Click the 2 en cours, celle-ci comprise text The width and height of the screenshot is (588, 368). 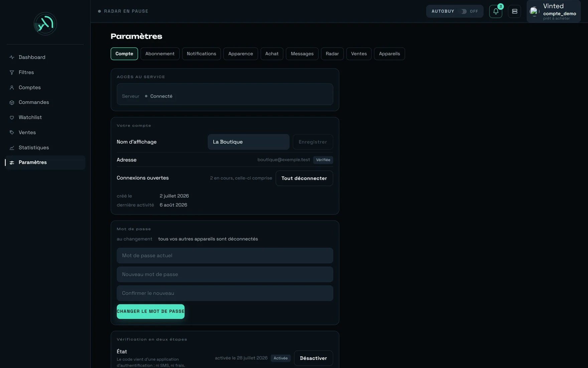241,178
